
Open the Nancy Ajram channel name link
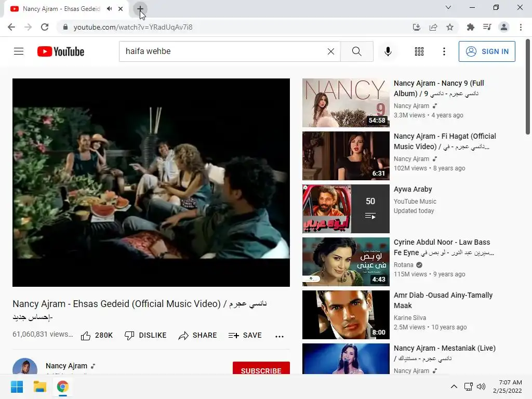pos(66,366)
